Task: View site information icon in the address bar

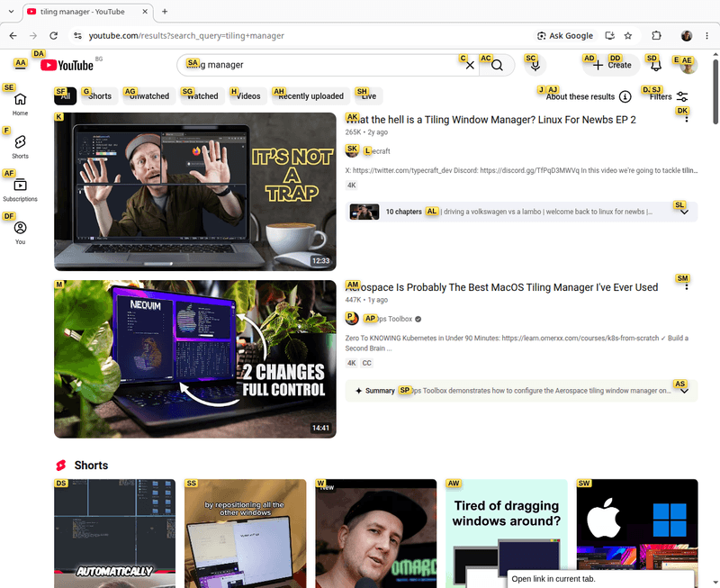Action: [78, 36]
